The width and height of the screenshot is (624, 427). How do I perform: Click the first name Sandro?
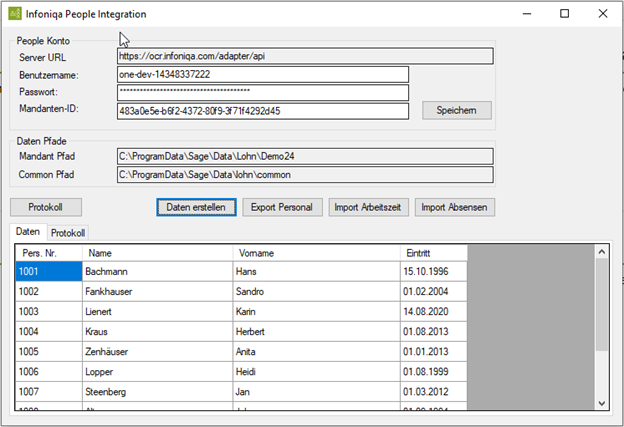click(x=250, y=291)
